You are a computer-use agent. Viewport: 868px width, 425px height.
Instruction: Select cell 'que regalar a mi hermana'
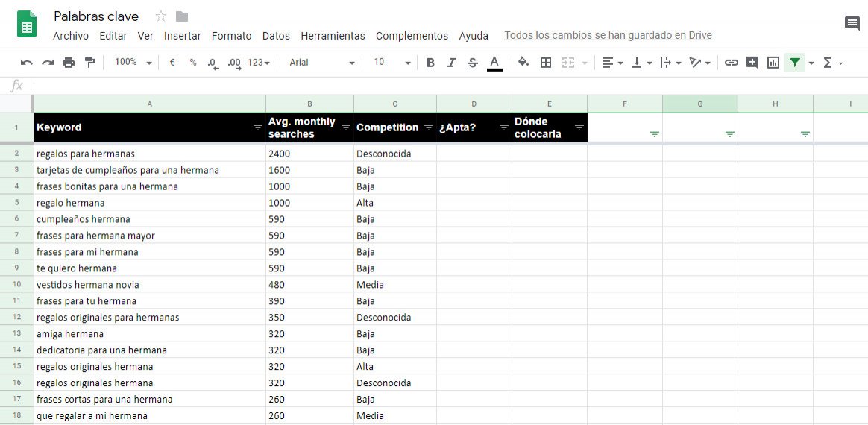click(x=150, y=415)
